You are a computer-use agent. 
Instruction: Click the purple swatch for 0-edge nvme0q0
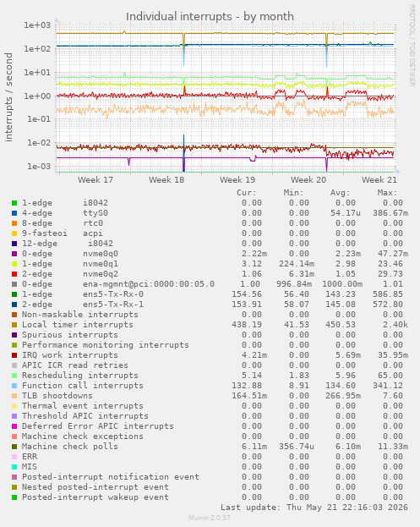pos(14,254)
